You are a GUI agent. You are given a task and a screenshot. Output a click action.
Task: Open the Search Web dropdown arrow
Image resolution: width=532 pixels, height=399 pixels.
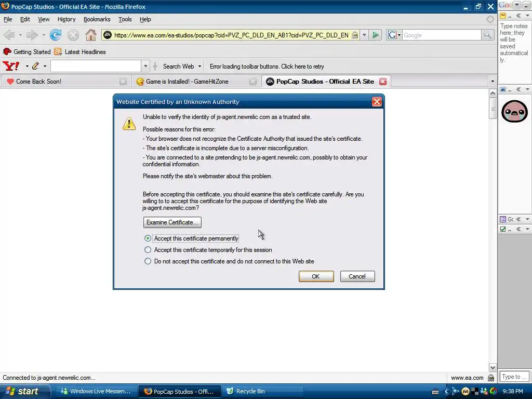pos(199,66)
